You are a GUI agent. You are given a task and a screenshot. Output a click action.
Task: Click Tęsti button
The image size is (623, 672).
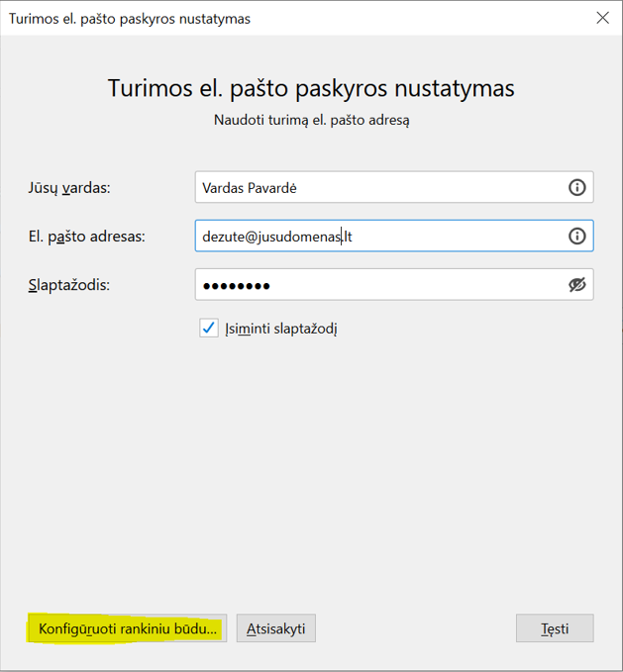[555, 628]
